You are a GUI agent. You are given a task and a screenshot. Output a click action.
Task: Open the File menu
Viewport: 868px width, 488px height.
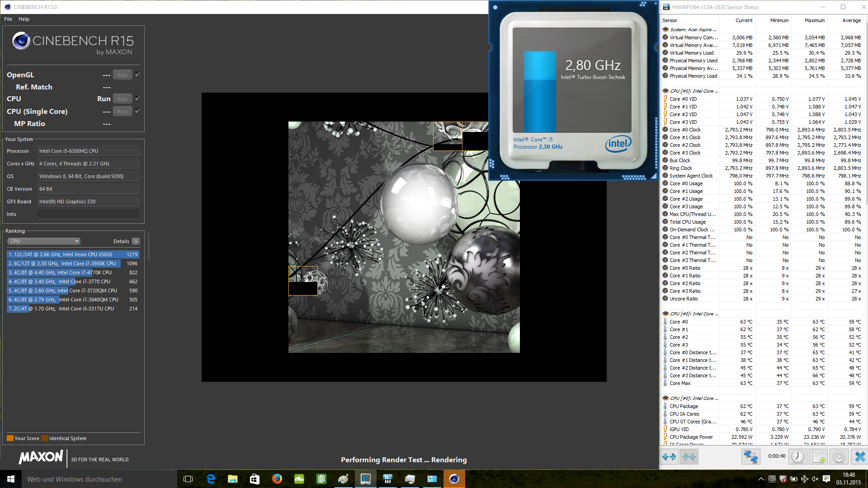(x=8, y=19)
